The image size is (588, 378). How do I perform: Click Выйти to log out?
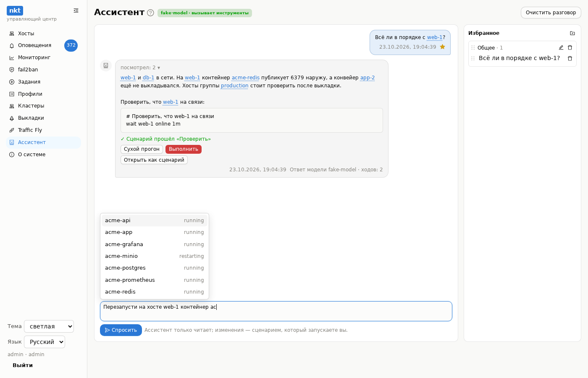(x=23, y=365)
